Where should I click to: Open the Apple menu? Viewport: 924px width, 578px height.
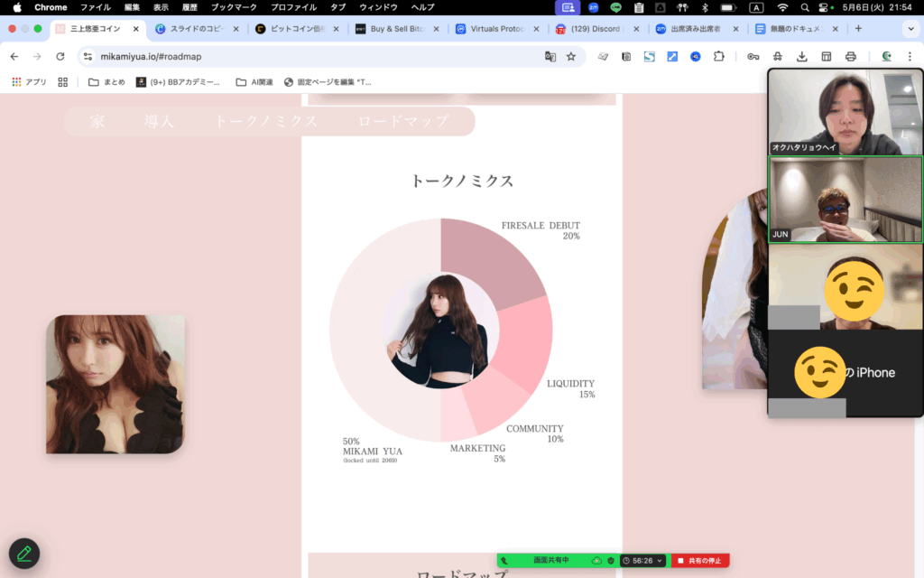click(17, 7)
